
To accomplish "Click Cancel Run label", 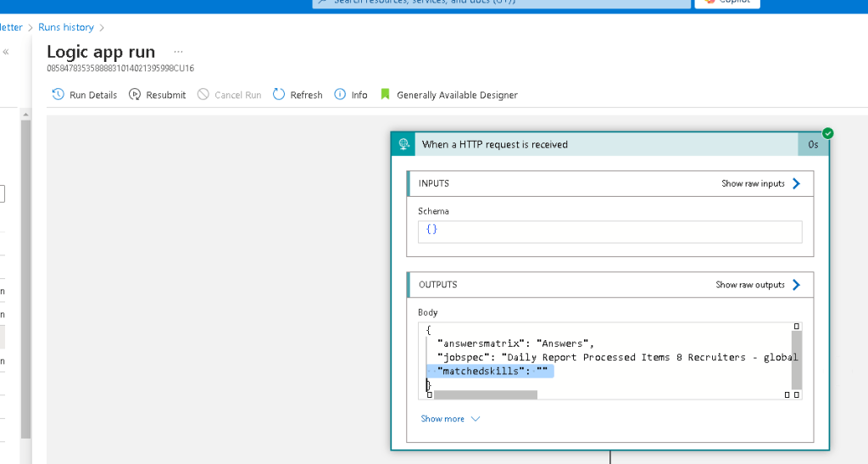I will [x=237, y=95].
